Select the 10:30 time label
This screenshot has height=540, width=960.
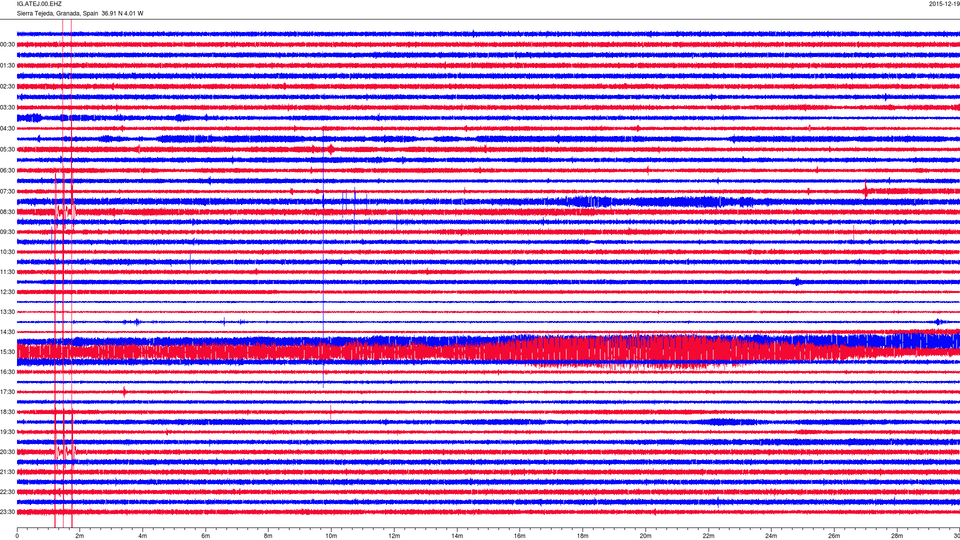click(x=7, y=252)
